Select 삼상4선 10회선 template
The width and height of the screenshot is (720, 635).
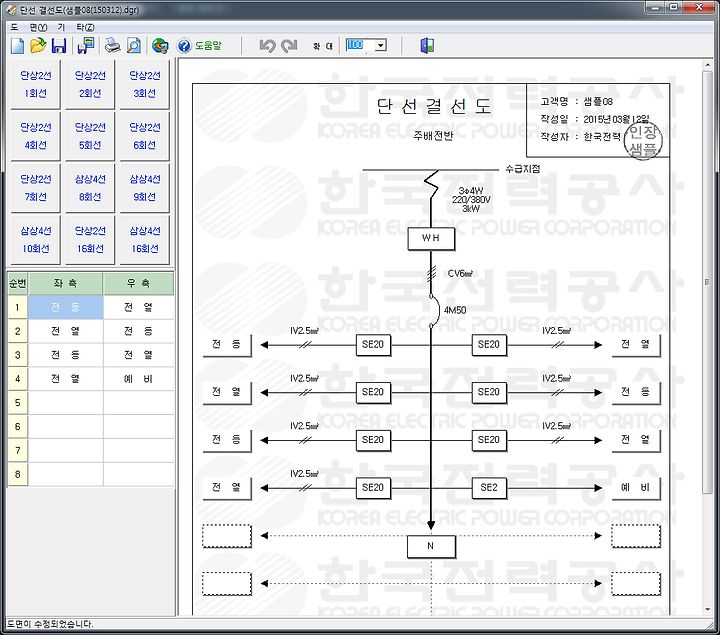[x=35, y=240]
